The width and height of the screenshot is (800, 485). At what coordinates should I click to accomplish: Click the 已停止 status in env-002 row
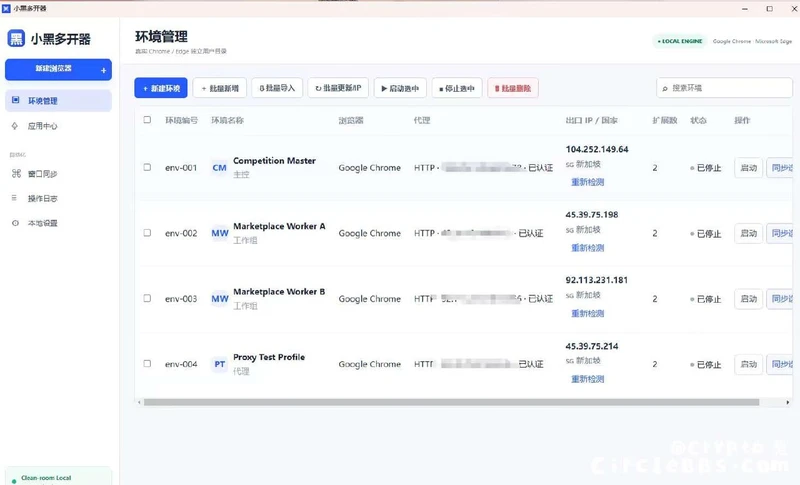click(706, 234)
